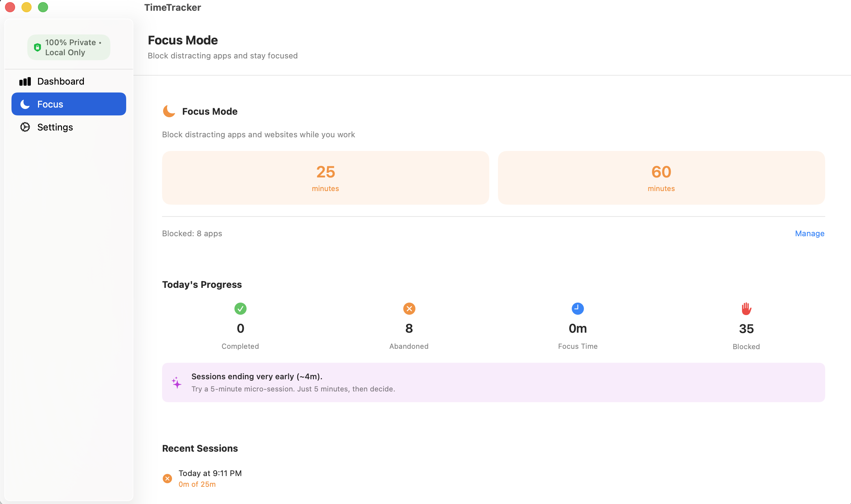Click the red Blocked hand icon
851x504 pixels.
(746, 308)
